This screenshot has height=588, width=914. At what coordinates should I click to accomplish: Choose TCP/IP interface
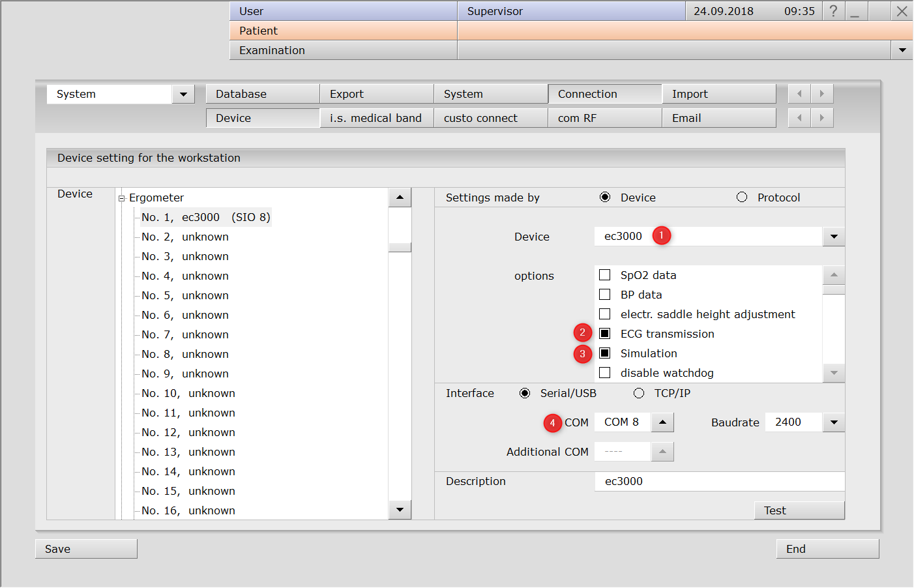pos(639,393)
